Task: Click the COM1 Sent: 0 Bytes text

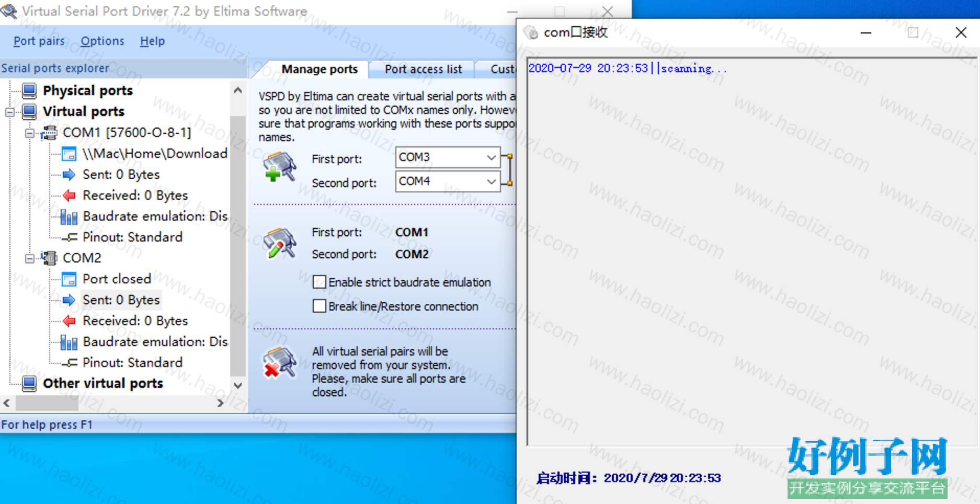Action: point(121,175)
